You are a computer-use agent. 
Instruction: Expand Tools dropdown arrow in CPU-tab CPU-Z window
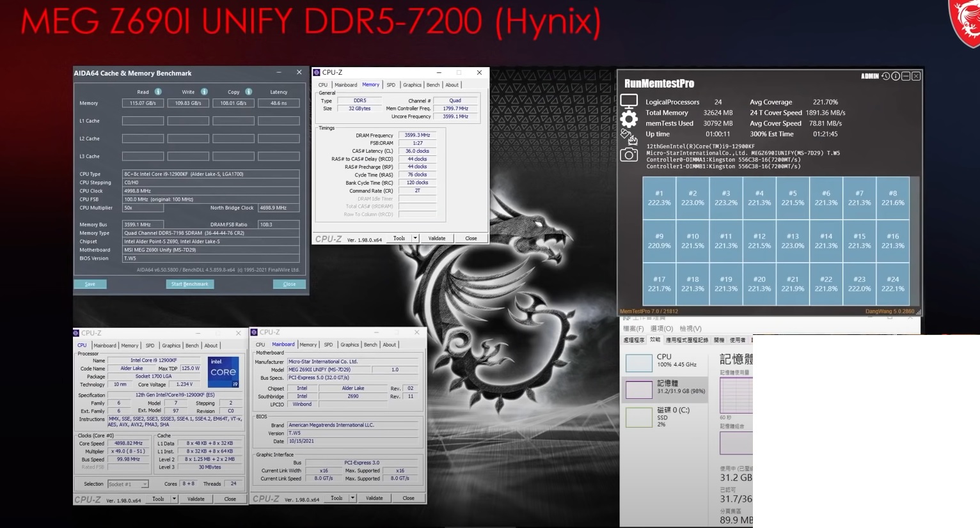pos(174,499)
